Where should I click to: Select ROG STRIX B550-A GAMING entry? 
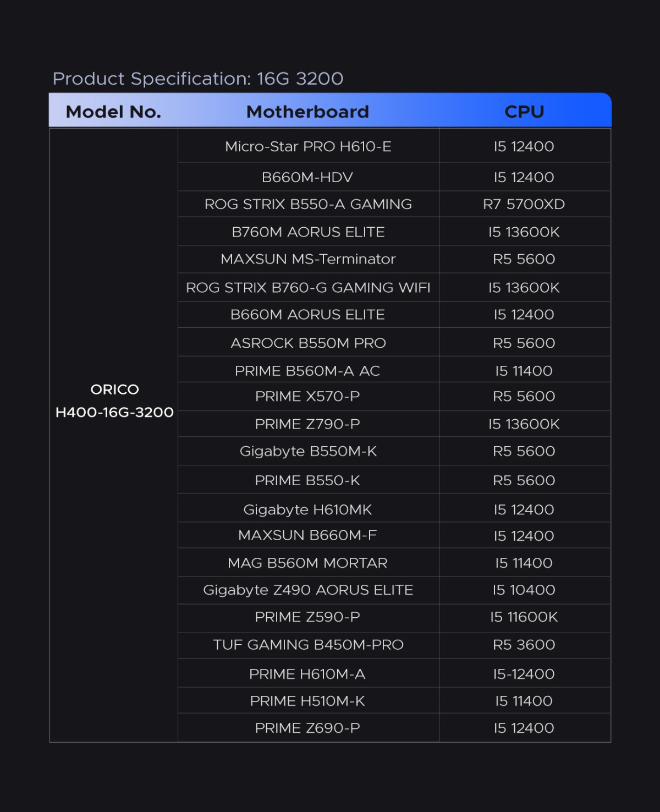click(x=308, y=204)
